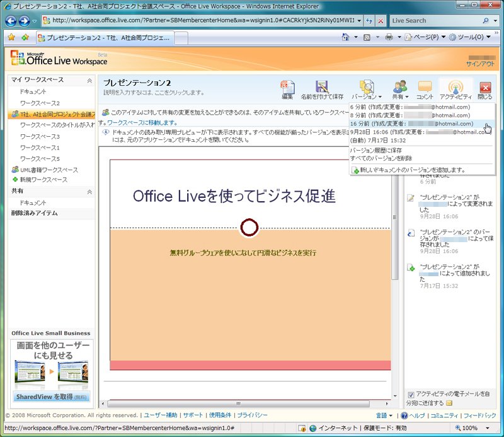The width and height of the screenshot is (504, 437).
Task: Open the recent pages dropdown arrow
Action: pyautogui.click(x=35, y=21)
